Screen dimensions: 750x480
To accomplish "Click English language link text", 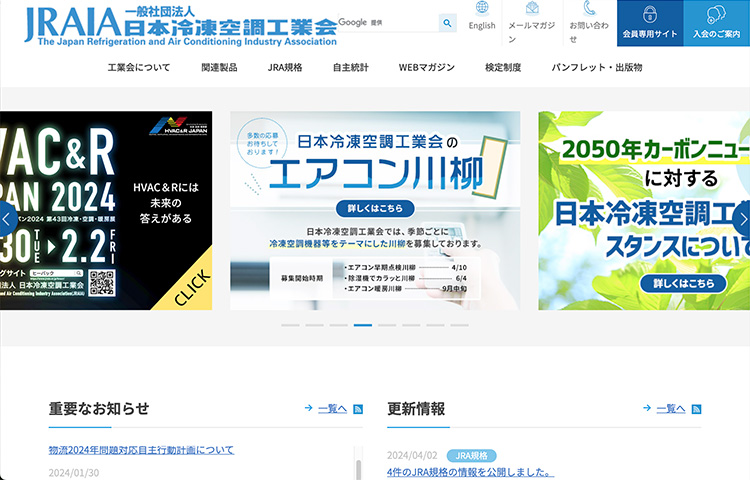I will click(x=482, y=26).
